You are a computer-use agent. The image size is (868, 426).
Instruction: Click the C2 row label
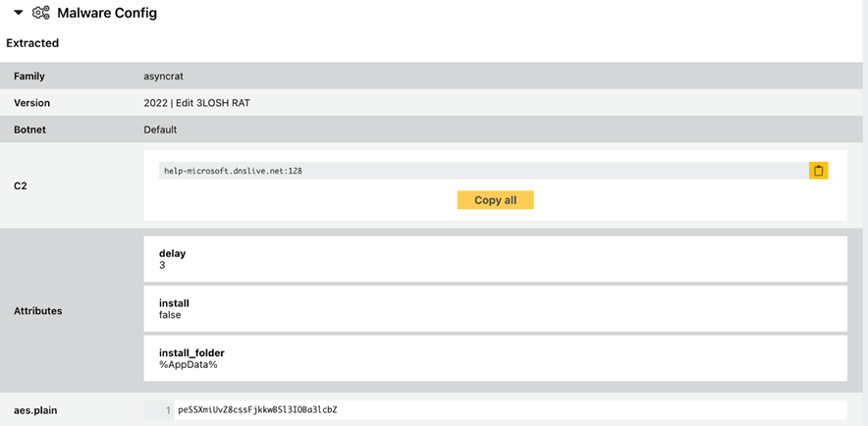click(x=21, y=186)
